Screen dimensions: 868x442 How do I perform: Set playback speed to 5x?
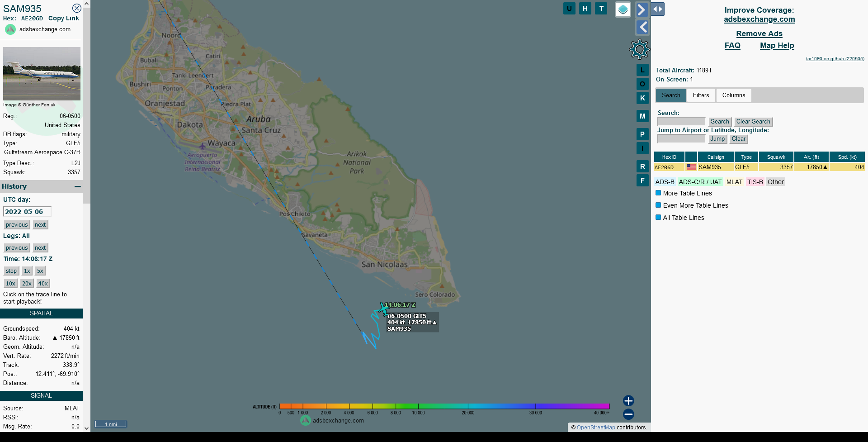coord(40,271)
